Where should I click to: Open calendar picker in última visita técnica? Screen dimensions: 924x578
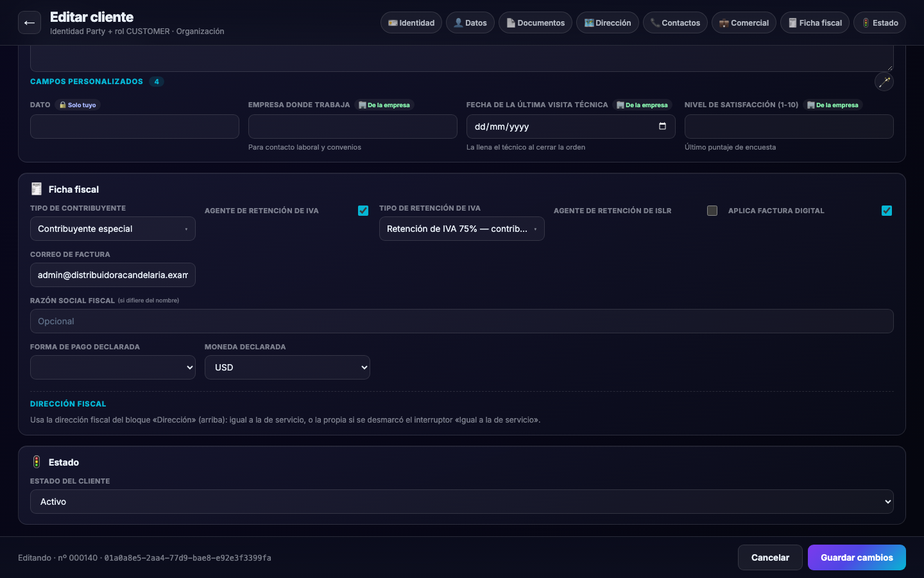tap(662, 127)
